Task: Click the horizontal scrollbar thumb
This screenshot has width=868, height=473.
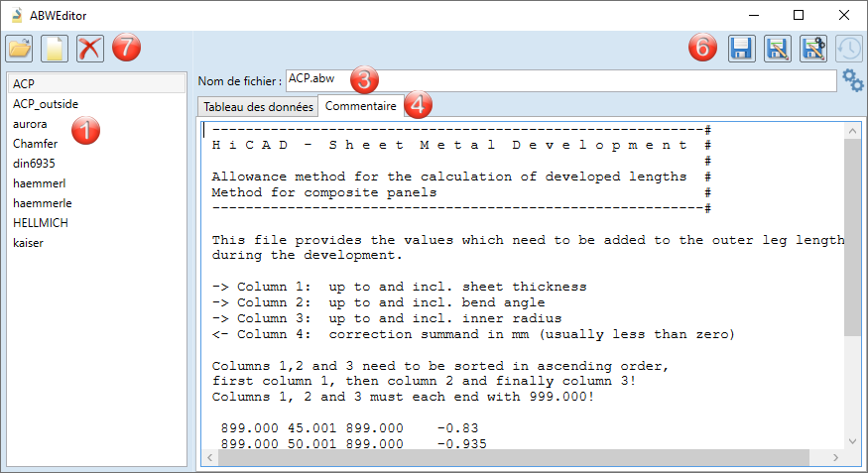Action: coord(514,457)
